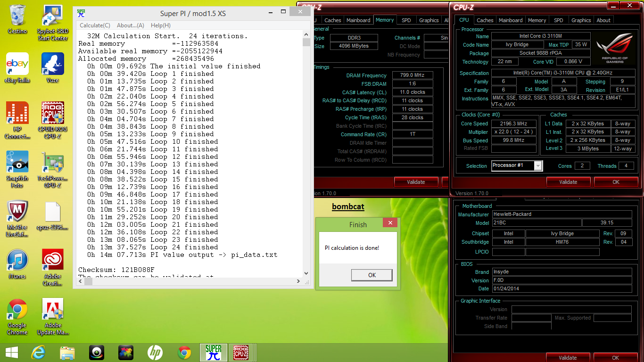644x362 pixels.
Task: Click the 'Checksum: 121B088F' line
Action: coord(116,270)
